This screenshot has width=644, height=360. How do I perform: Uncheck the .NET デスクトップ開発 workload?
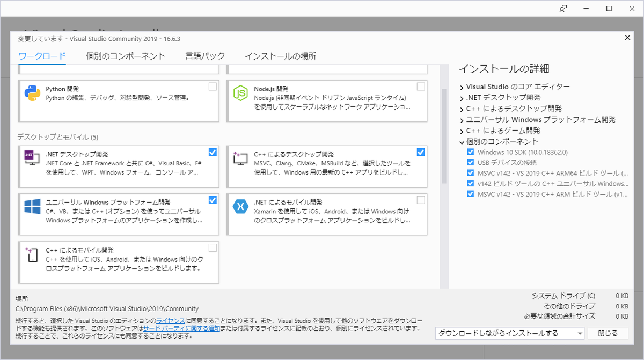213,152
